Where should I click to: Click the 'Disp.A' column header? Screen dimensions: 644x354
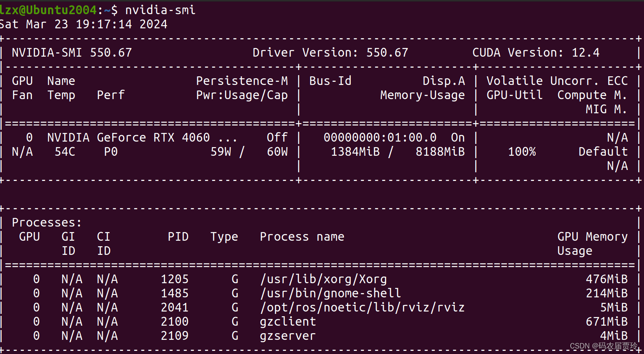coord(444,81)
